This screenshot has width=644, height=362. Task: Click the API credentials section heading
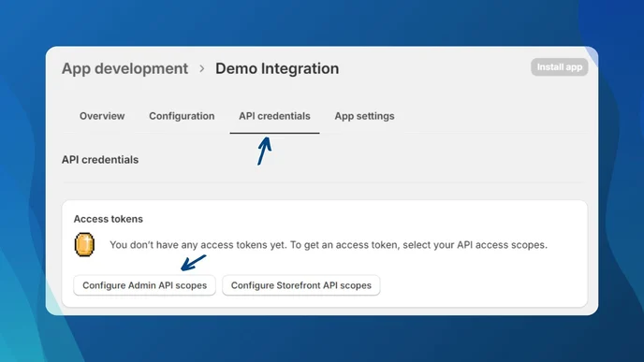point(100,160)
